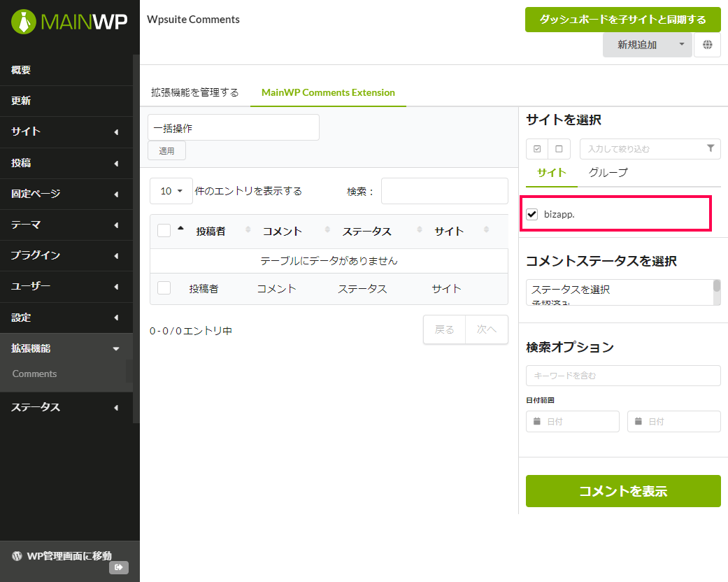Open the ステータスを選択 list

coord(620,292)
